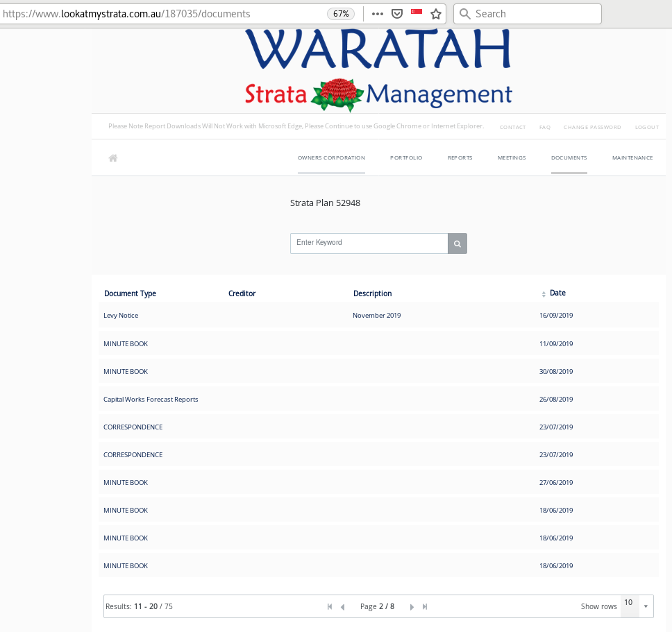Image resolution: width=672 pixels, height=632 pixels.
Task: Click the Pocket save icon in address bar
Action: pyautogui.click(x=397, y=14)
